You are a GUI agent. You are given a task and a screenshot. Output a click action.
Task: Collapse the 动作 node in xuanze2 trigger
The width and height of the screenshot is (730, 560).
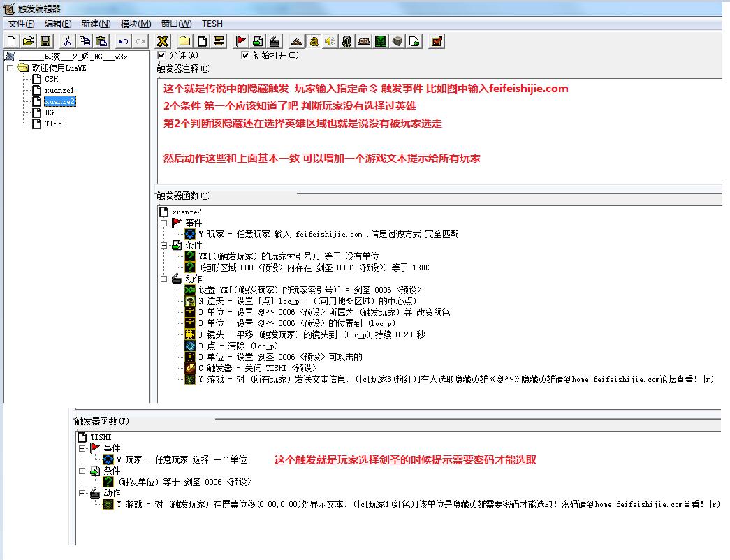coord(163,279)
